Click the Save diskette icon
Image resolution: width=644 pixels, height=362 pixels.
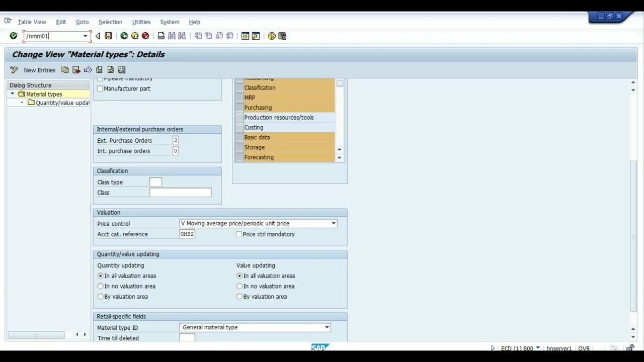coord(108,36)
